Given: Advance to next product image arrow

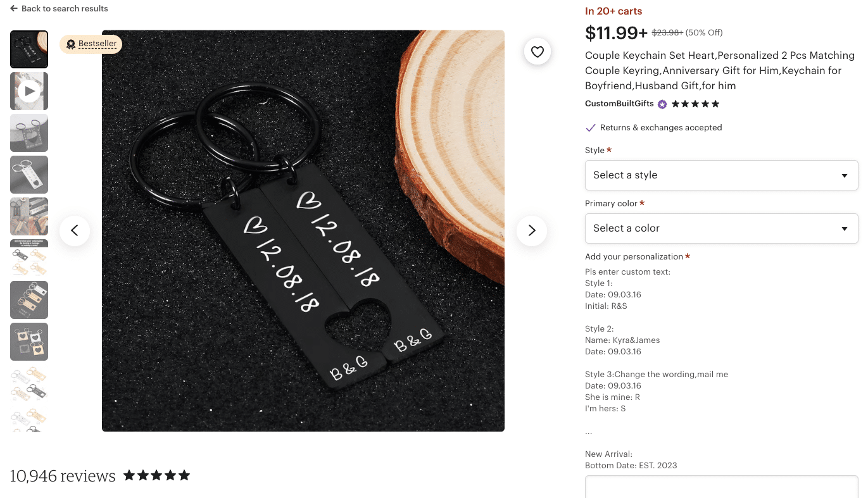Looking at the screenshot, I should 532,230.
